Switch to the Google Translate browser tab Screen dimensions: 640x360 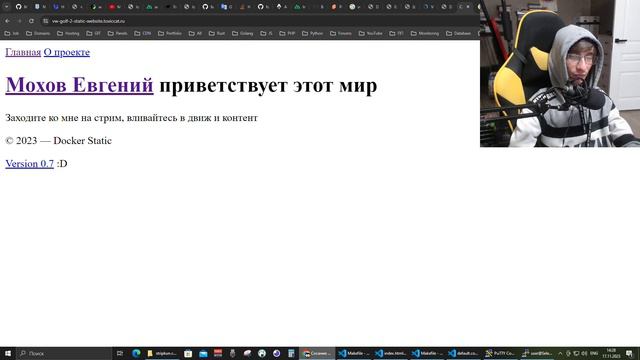[226, 7]
